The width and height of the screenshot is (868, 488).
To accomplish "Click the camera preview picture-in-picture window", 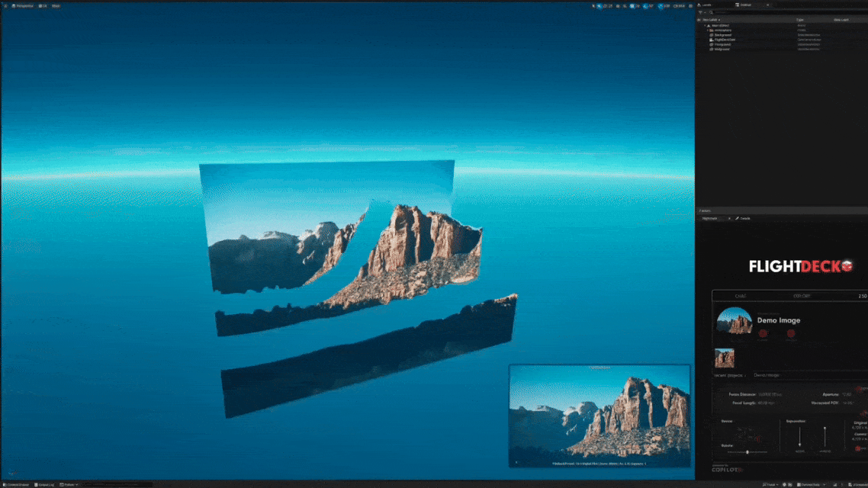I will 600,416.
